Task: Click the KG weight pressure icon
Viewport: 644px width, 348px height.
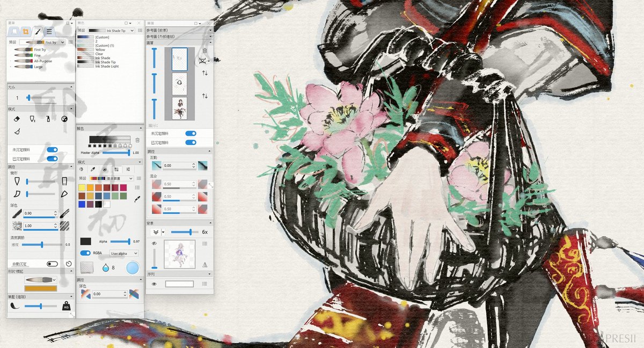Action: tap(65, 306)
